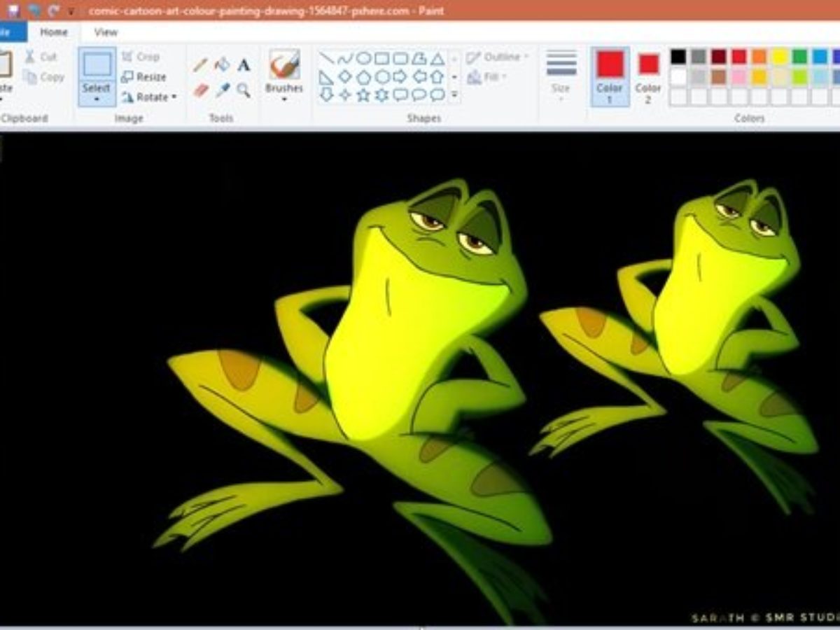Switch to the Home ribbon tab
Image resolution: width=840 pixels, height=630 pixels.
pos(54,32)
